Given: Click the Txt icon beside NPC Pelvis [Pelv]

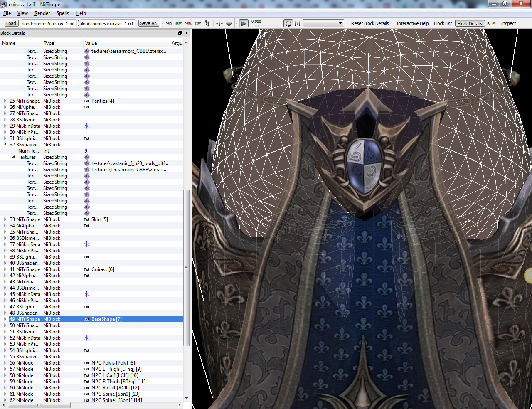Looking at the screenshot, I should pos(86,363).
